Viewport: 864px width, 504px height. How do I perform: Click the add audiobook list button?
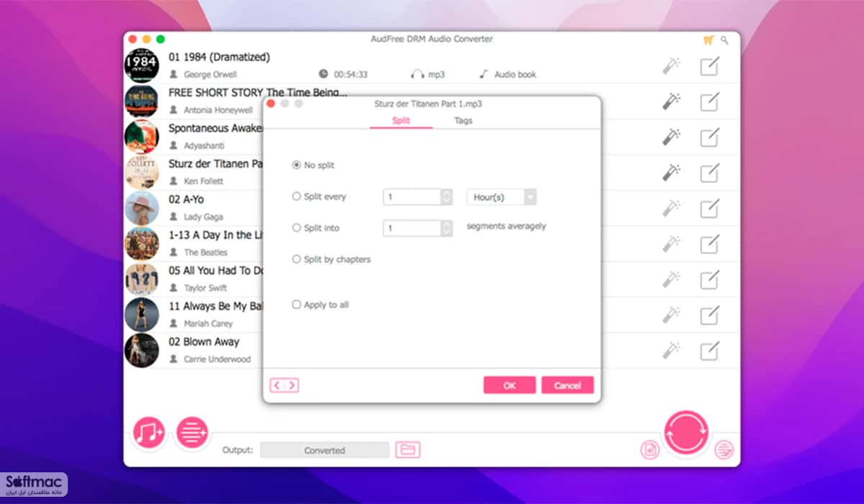(192, 433)
